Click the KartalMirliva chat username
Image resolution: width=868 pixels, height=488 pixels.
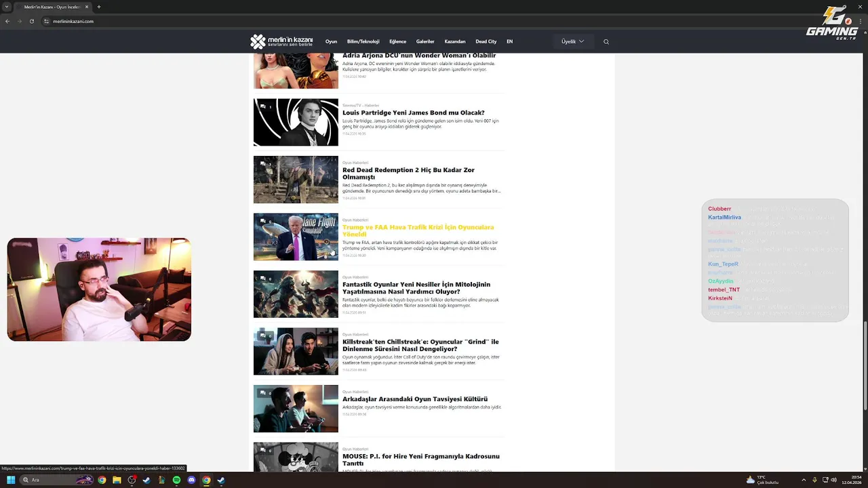(x=724, y=218)
